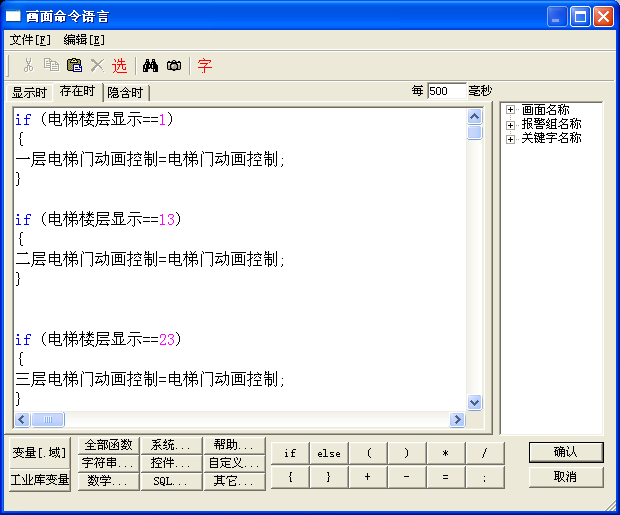
Task: Insert the multiply * operator button
Action: (x=446, y=453)
